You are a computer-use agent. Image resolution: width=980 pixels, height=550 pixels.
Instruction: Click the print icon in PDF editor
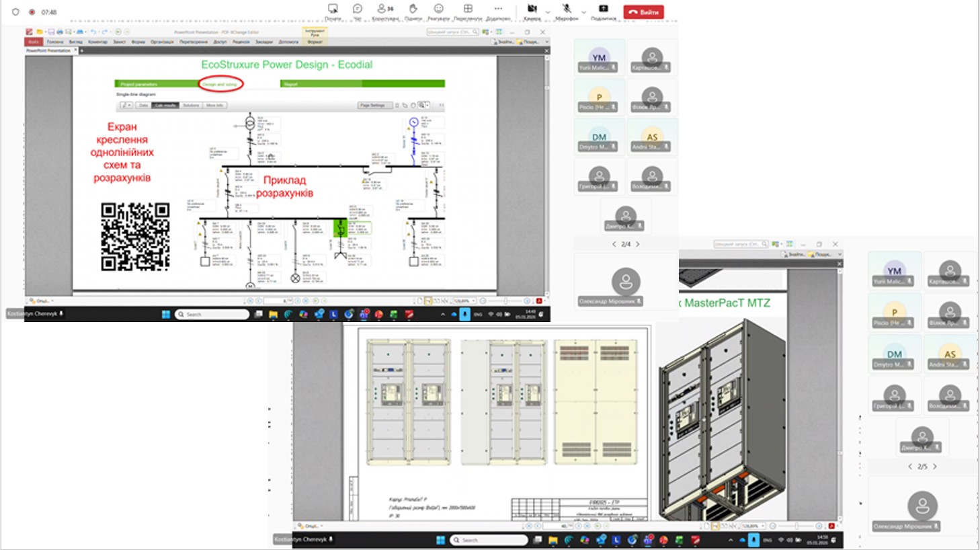point(60,32)
